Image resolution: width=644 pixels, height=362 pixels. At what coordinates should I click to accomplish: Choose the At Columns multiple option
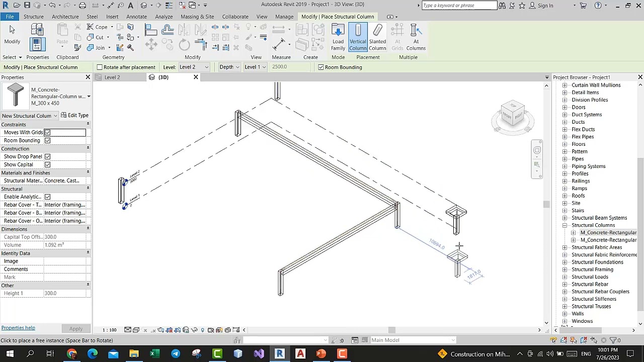coord(416,38)
